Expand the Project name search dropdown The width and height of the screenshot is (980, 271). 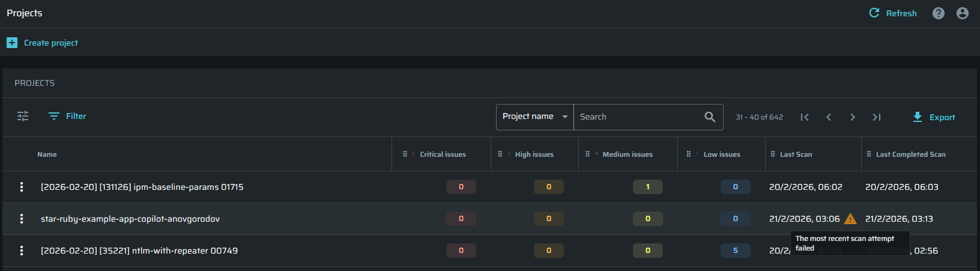coord(535,117)
